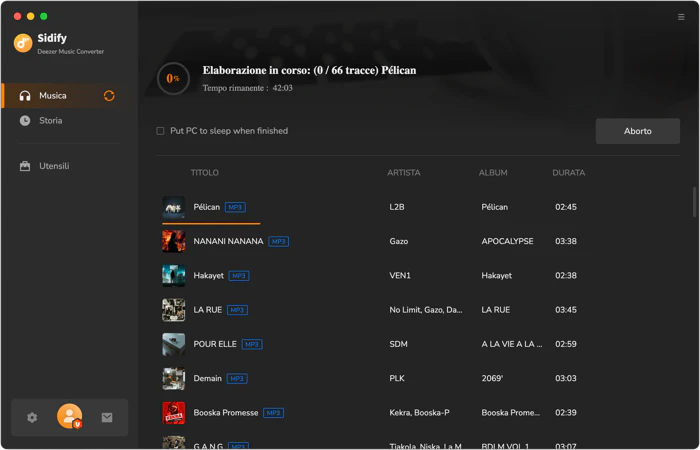Open settings gear icon
The height and width of the screenshot is (450, 700).
coord(32,417)
